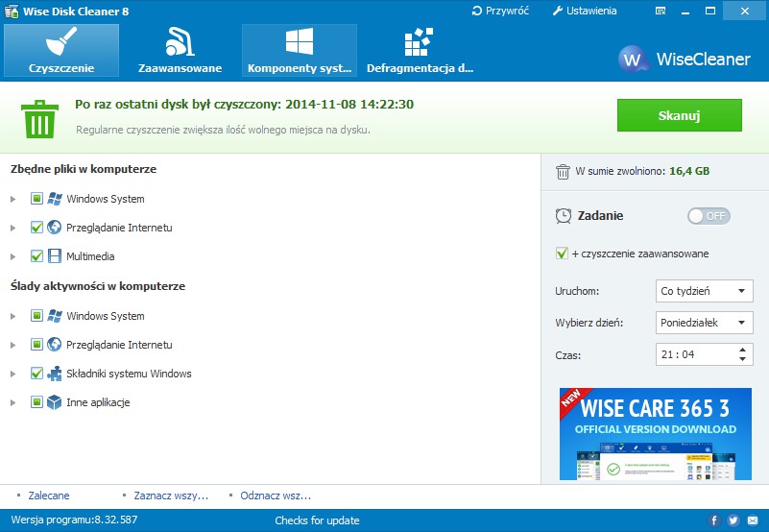Click the green Skanuj button
769x532 pixels.
click(x=680, y=115)
